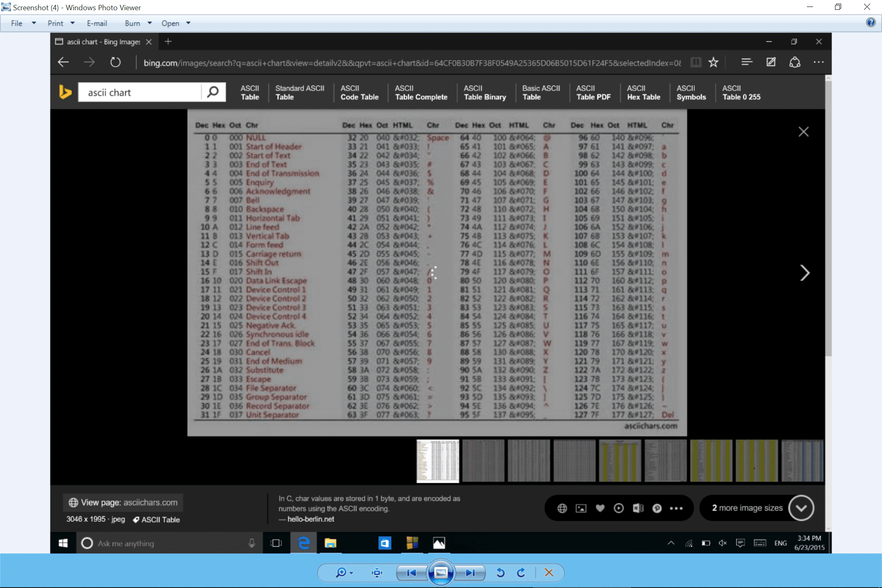This screenshot has height=588, width=882.
Task: Click the muted volume tray icon
Action: click(723, 543)
